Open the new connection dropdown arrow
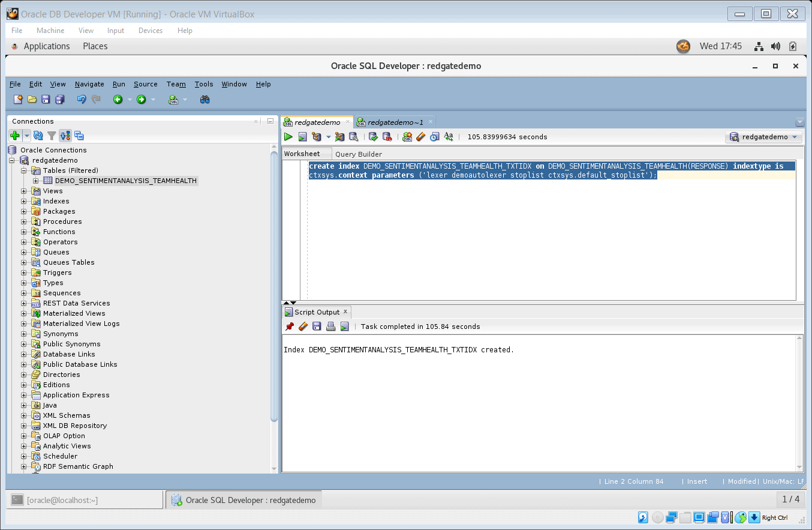The width and height of the screenshot is (812, 530). [26, 136]
